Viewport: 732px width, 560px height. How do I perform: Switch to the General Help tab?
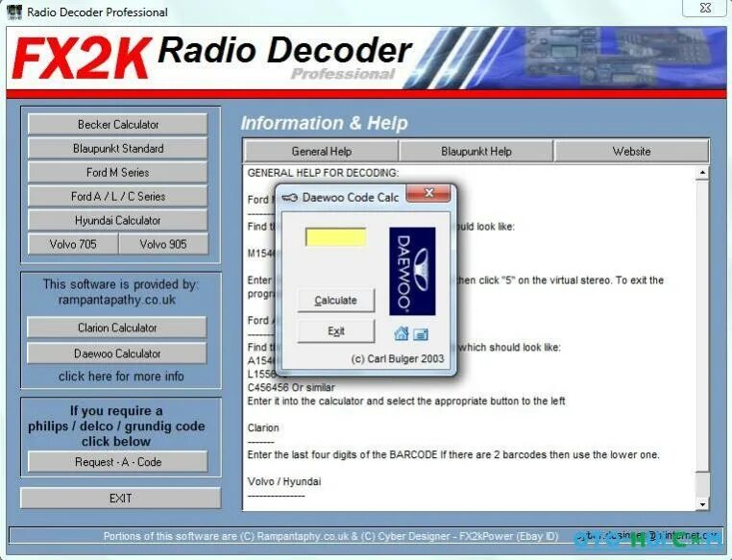[321, 151]
